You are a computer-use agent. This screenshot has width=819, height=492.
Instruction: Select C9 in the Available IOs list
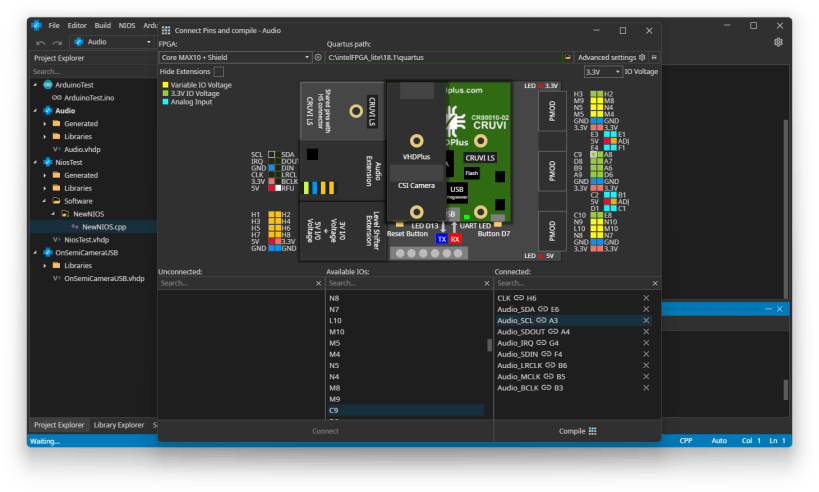coord(406,411)
